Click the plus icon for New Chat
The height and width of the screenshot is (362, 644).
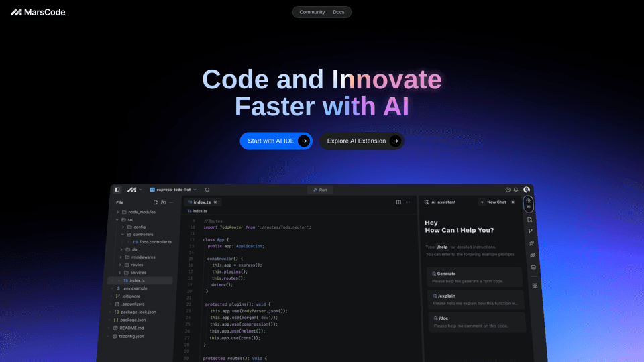[x=482, y=202]
